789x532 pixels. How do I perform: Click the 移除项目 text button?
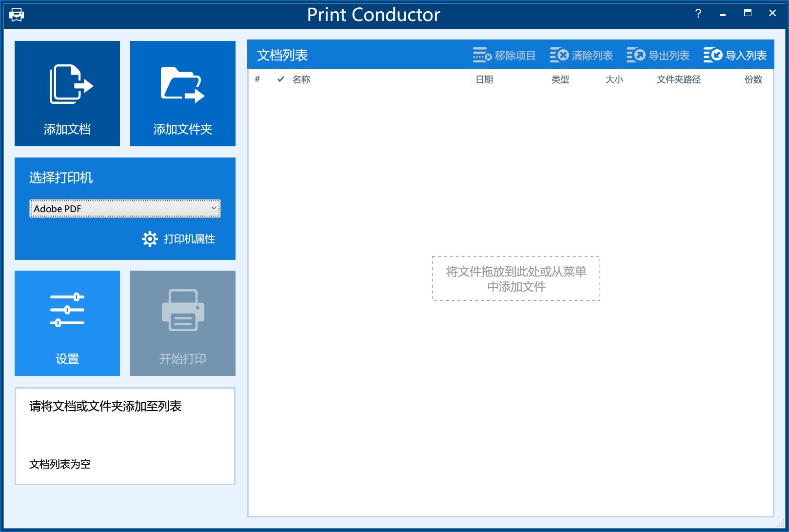click(515, 56)
